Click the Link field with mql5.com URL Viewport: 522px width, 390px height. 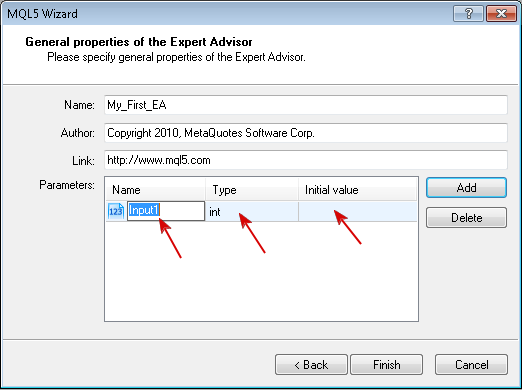306,160
